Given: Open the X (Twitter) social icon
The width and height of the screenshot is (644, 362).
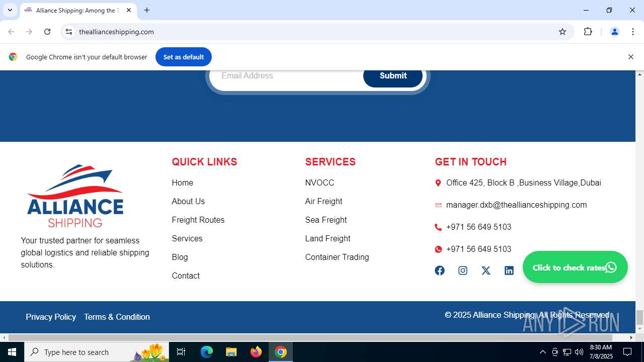Looking at the screenshot, I should click(x=486, y=270).
